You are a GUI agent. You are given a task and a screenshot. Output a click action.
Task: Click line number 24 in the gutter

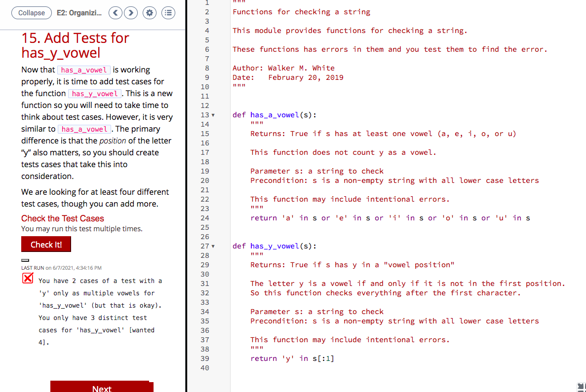[205, 218]
